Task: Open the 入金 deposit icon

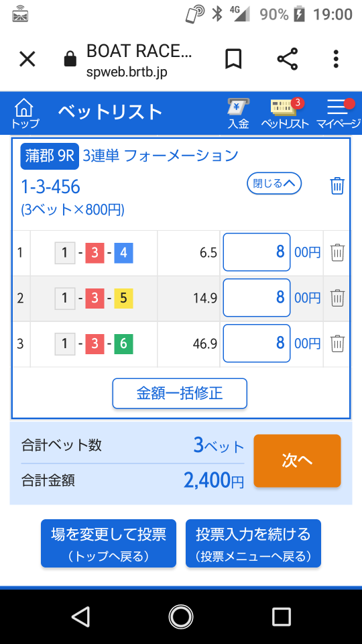Action: pyautogui.click(x=239, y=113)
